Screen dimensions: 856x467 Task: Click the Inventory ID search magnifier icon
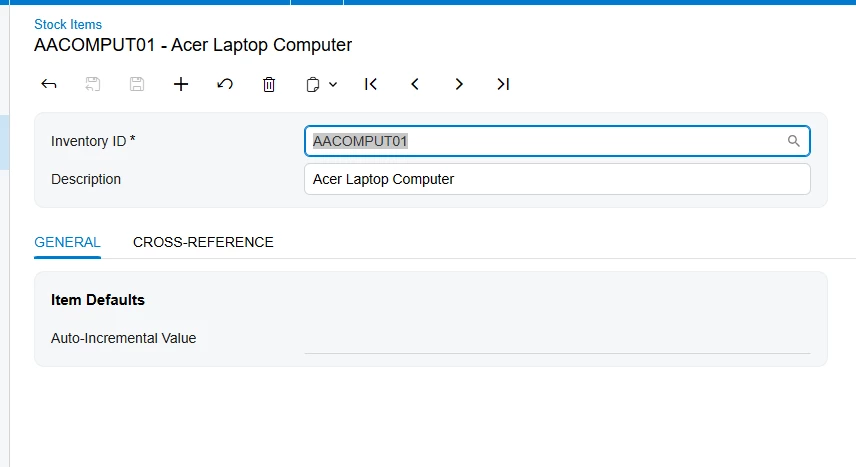794,141
